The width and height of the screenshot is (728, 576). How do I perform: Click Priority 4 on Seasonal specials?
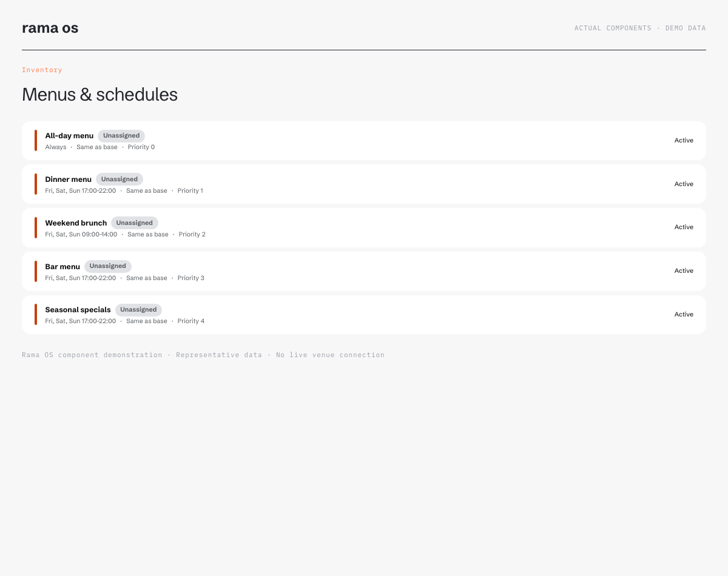(x=191, y=321)
